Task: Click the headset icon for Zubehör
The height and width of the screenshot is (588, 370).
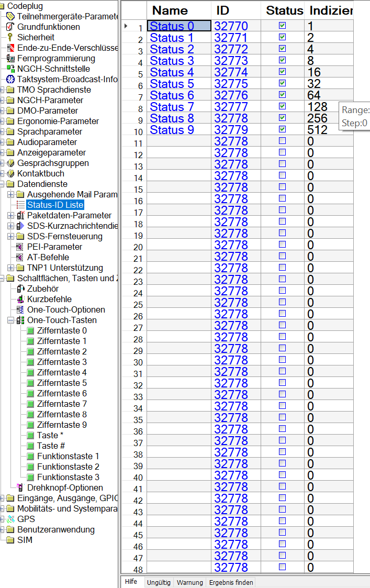Action: (x=20, y=289)
